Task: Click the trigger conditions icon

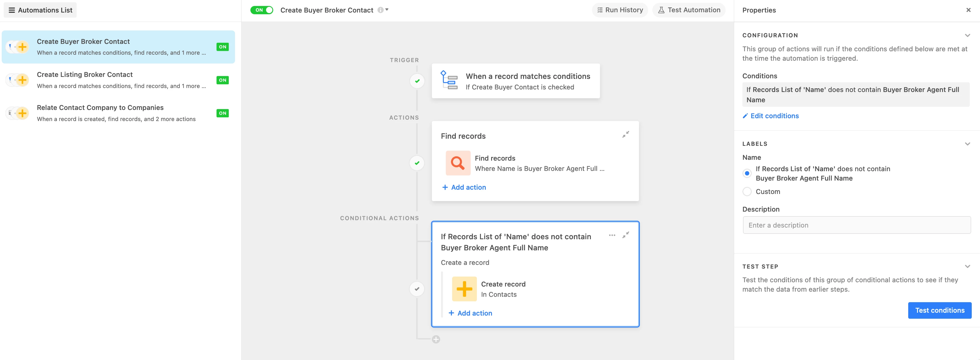Action: click(448, 80)
